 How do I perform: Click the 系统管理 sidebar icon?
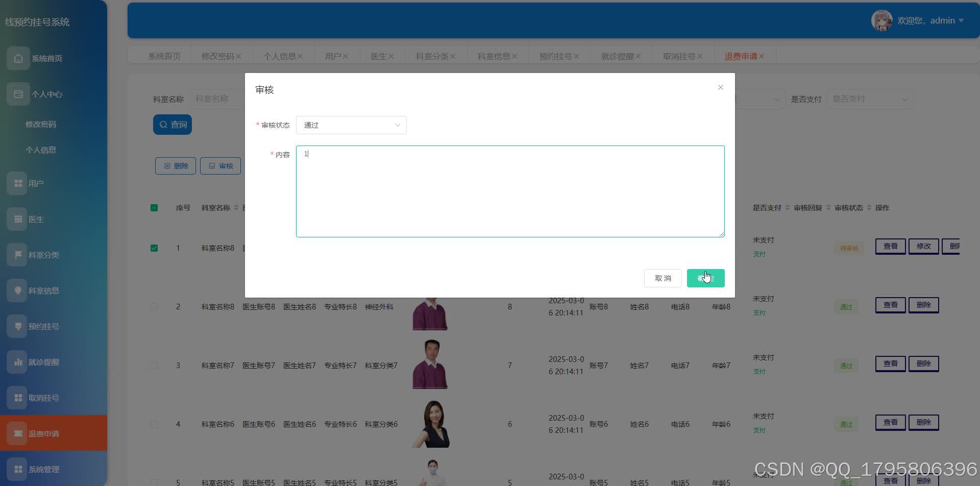(18, 469)
